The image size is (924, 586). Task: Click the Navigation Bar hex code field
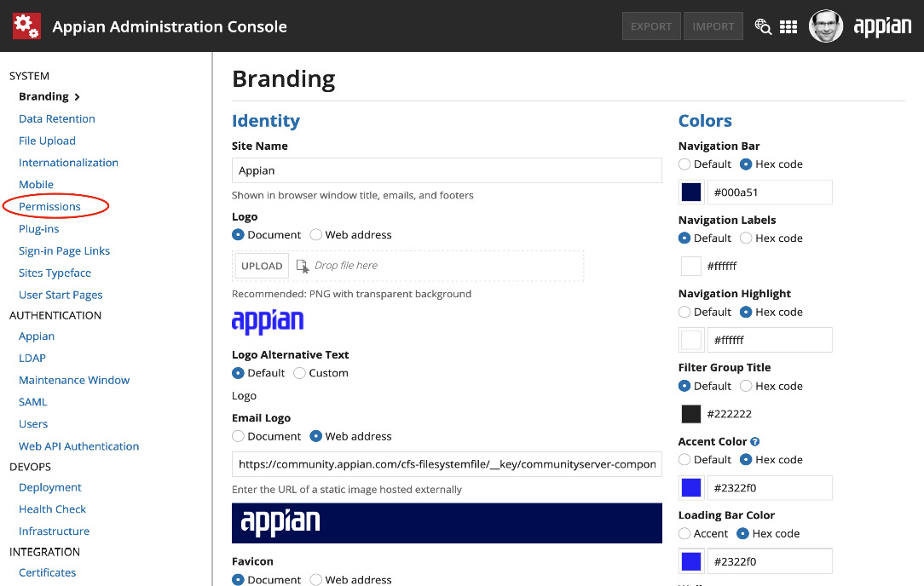click(x=770, y=192)
